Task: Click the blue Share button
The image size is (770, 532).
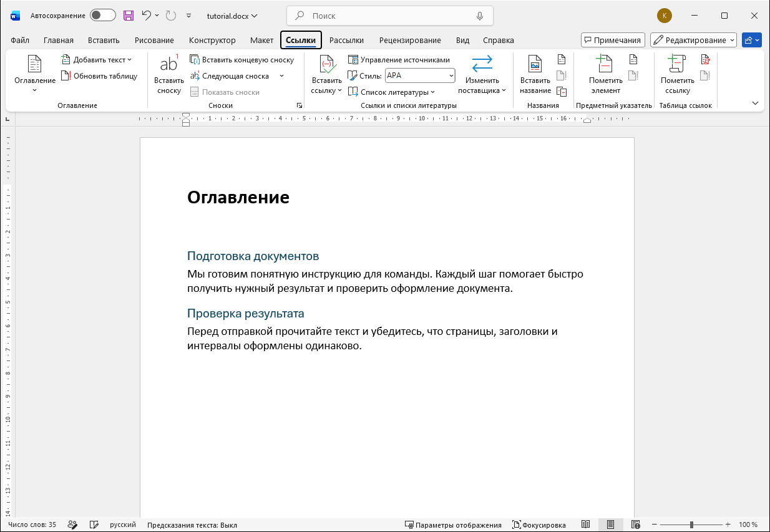Action: pyautogui.click(x=752, y=40)
